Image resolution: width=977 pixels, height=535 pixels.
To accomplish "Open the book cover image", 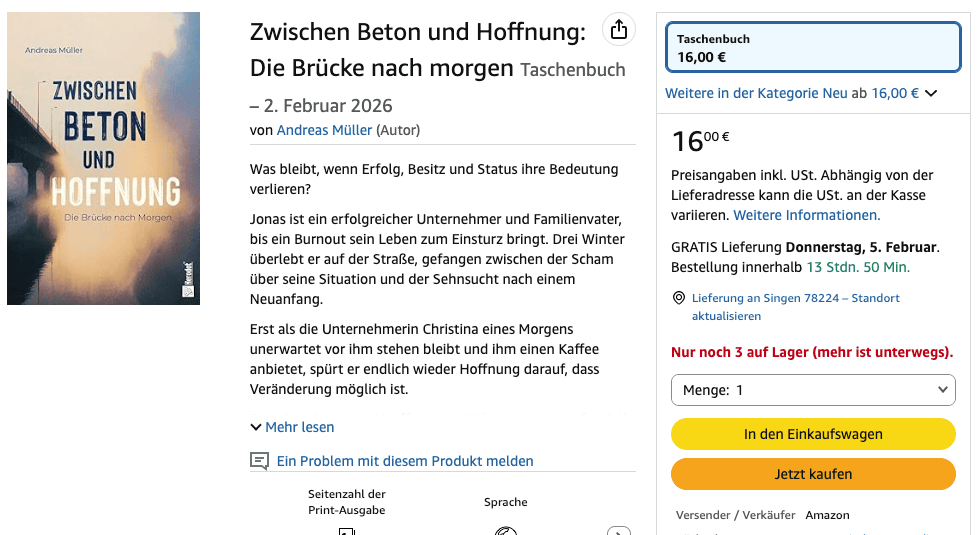I will 104,159.
